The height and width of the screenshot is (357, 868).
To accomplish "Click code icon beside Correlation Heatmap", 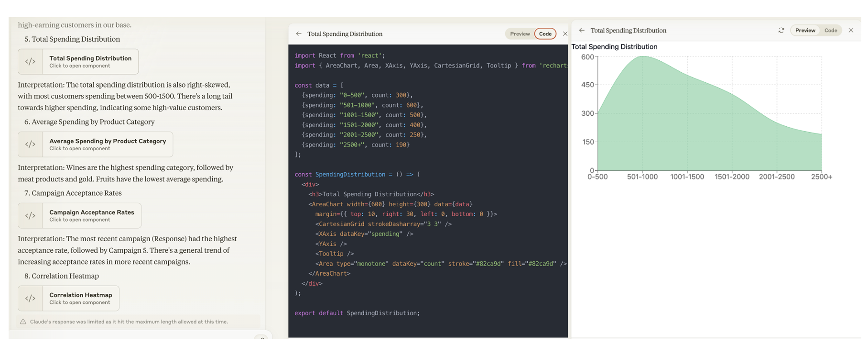I will (30, 299).
